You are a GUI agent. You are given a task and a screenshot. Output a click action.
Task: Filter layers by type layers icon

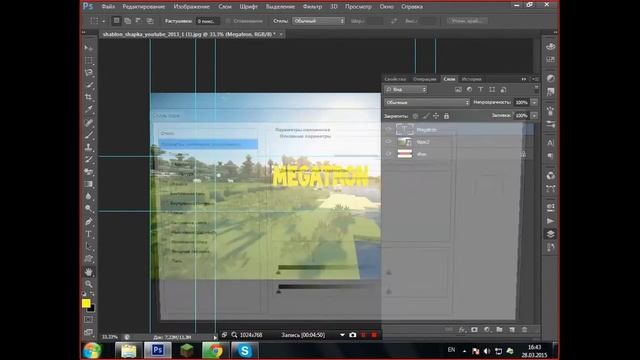480,89
